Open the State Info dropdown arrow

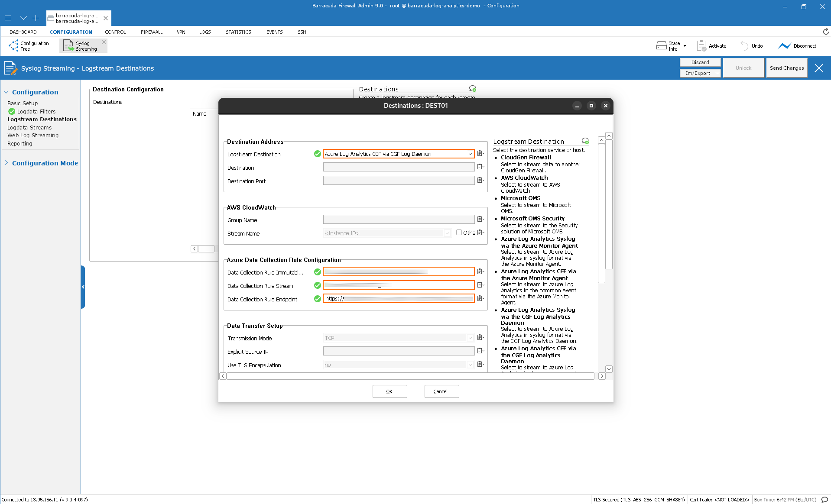pyautogui.click(x=685, y=46)
